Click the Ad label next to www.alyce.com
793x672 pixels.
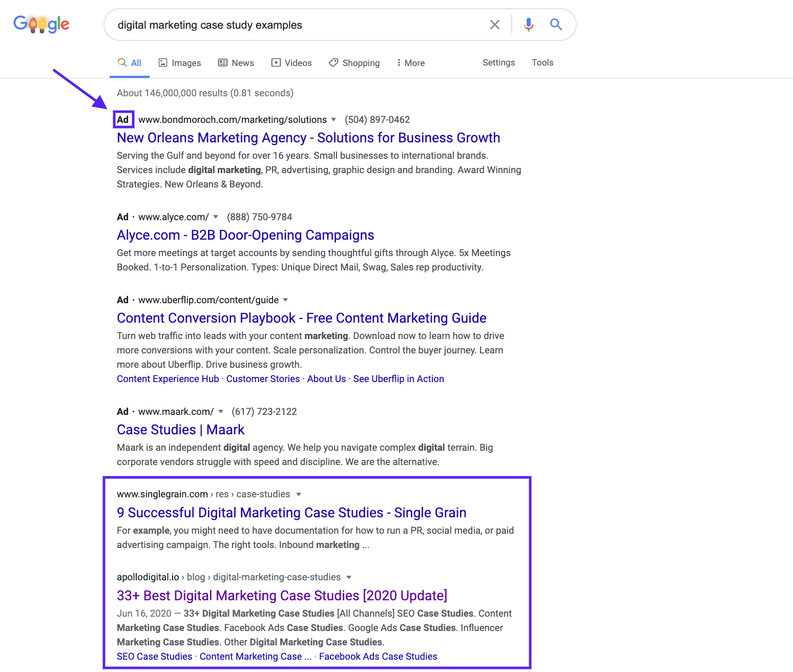[123, 217]
